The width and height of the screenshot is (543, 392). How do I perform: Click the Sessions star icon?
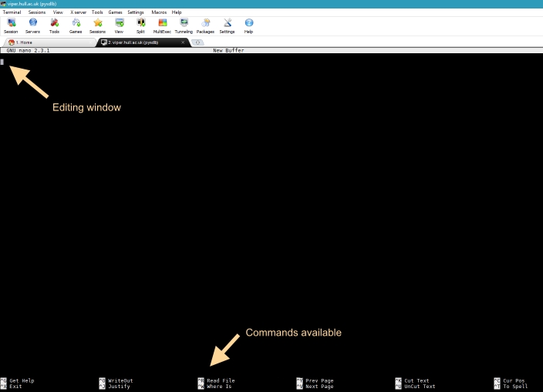click(x=97, y=25)
